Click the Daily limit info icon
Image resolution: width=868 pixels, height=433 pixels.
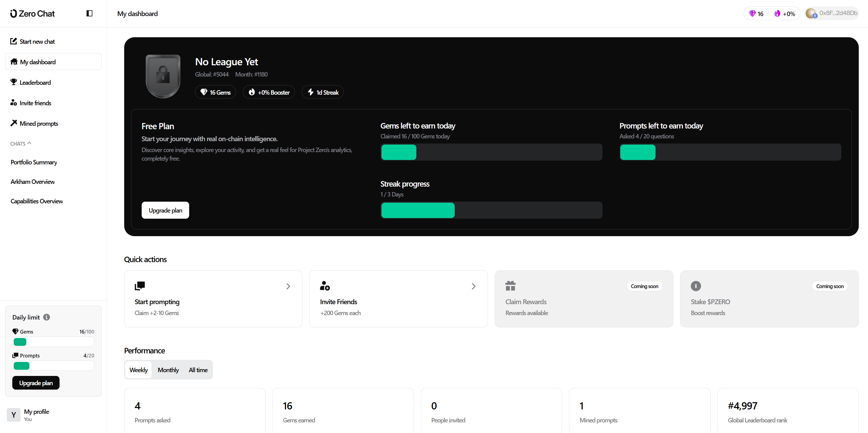[47, 317]
